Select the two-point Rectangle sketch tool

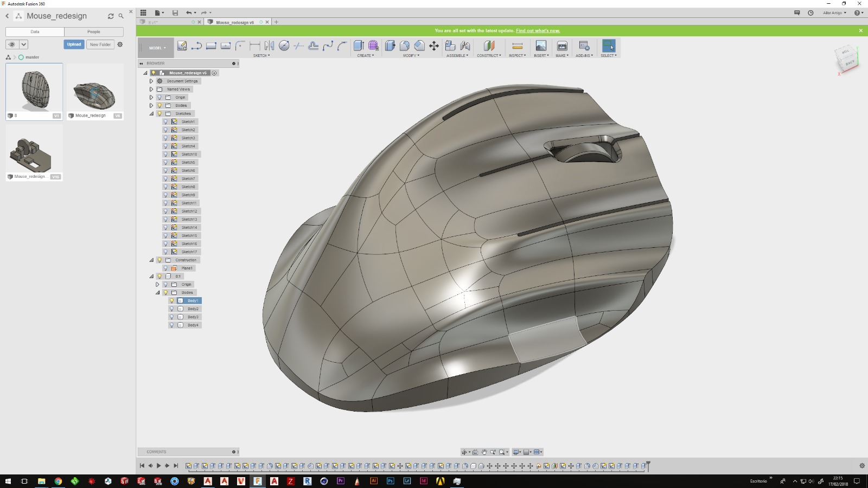[212, 46]
